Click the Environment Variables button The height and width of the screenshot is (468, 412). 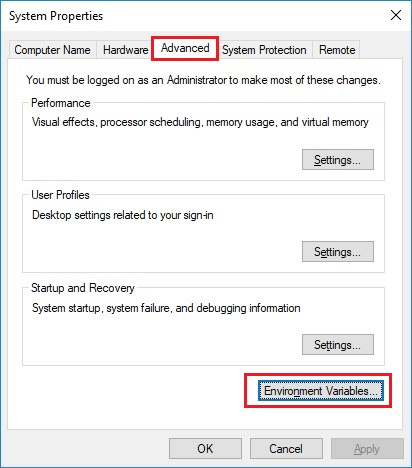coord(321,390)
